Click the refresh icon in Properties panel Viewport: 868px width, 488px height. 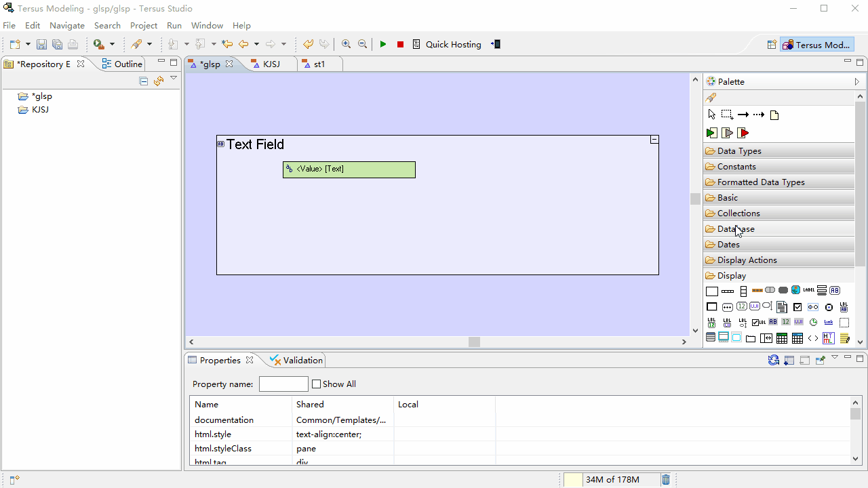[x=774, y=360]
